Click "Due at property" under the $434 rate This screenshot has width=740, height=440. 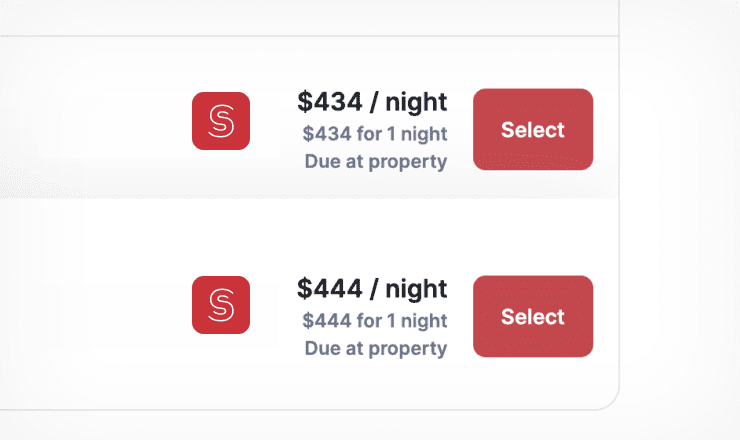coord(376,162)
